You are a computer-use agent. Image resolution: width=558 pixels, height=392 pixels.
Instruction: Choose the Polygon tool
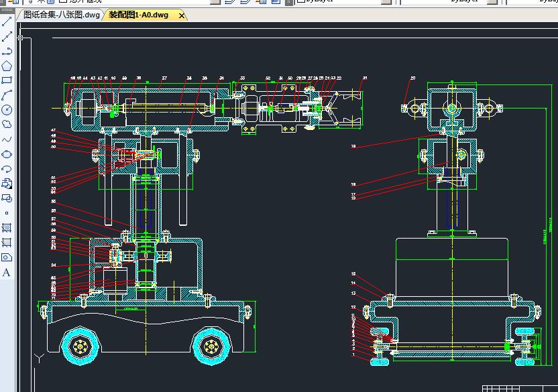[x=7, y=66]
